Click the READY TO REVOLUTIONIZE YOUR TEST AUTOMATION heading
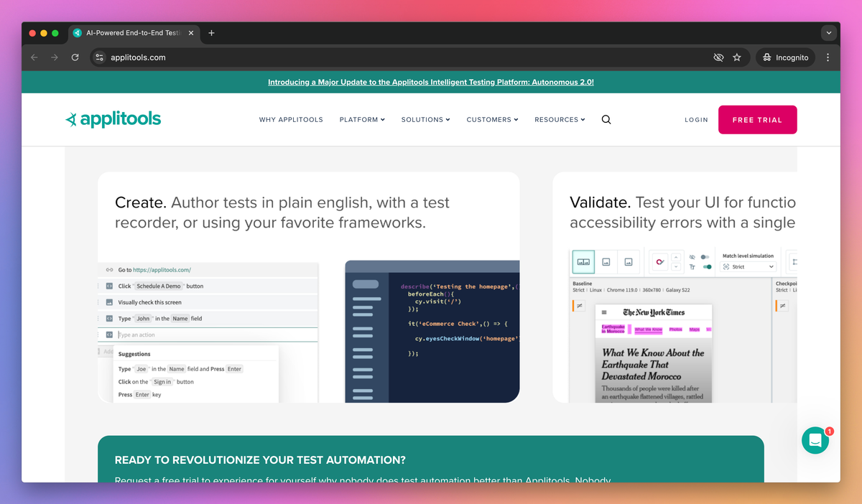 click(x=260, y=459)
